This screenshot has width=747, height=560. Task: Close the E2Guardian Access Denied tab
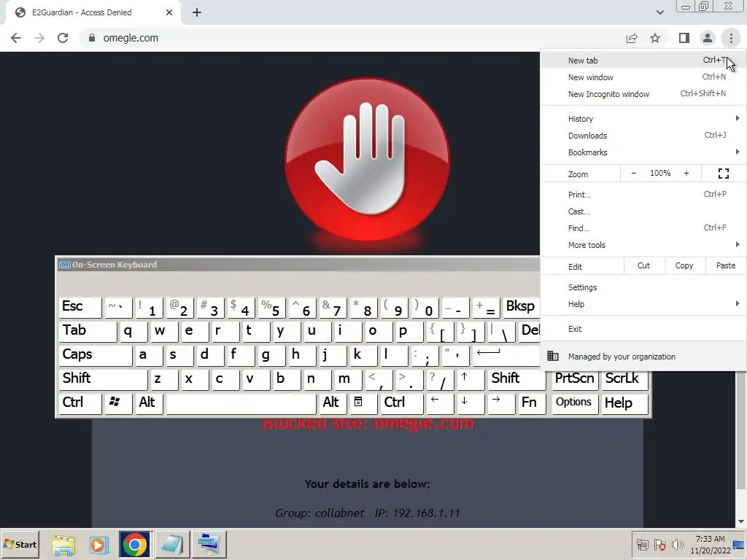(169, 13)
